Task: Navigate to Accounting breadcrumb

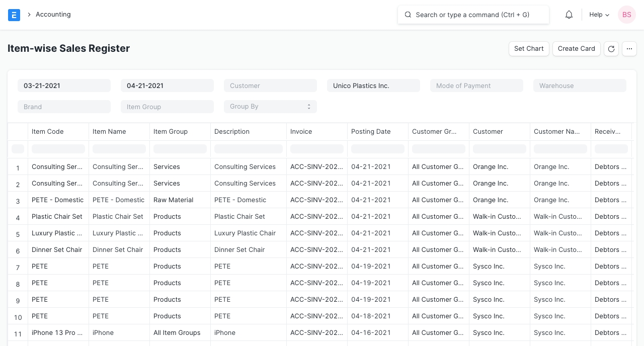Action: tap(53, 15)
